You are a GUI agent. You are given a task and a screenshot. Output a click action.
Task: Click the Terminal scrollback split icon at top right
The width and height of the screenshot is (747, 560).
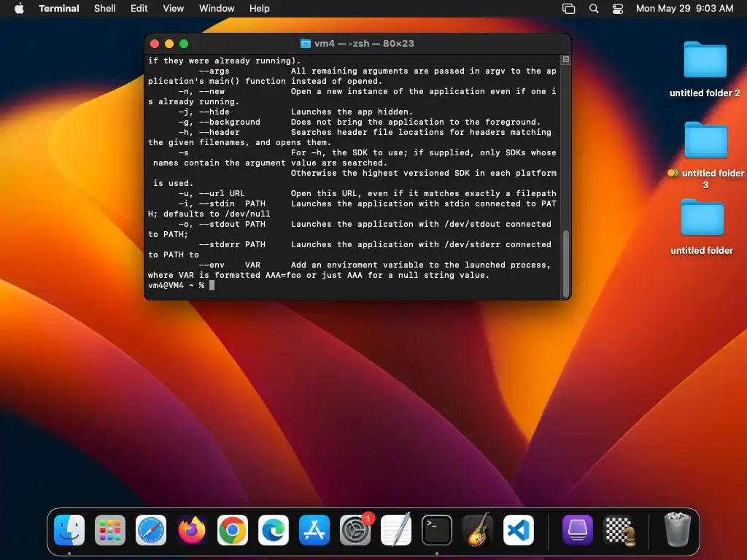pyautogui.click(x=566, y=60)
